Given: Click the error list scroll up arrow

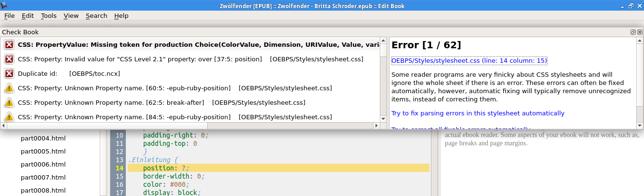Looking at the screenshot, I should [x=383, y=41].
